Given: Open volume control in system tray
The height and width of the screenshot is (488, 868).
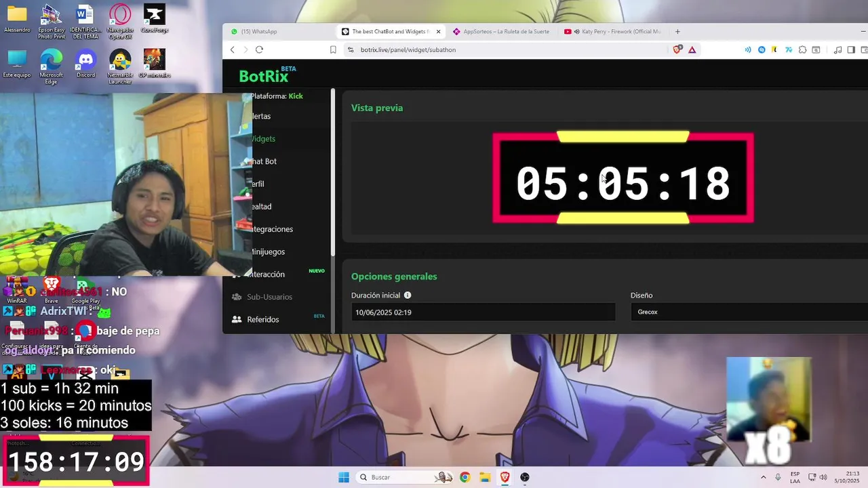Looking at the screenshot, I should (824, 477).
